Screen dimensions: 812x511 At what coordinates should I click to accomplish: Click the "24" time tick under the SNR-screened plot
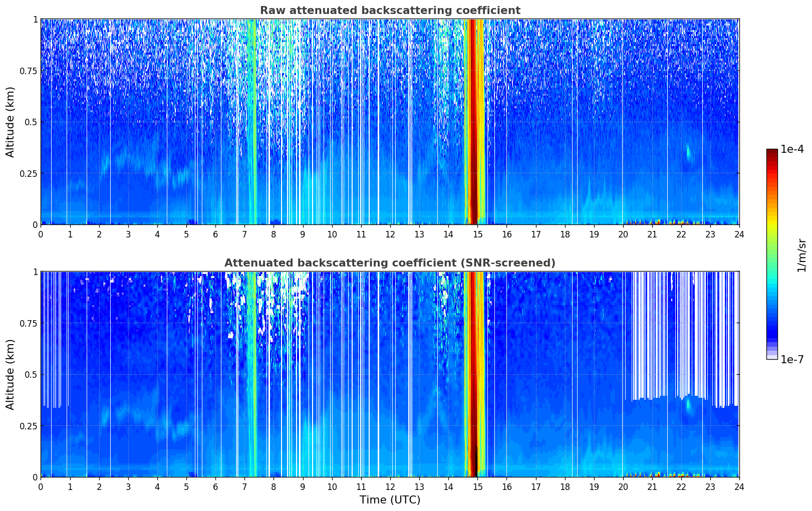click(x=739, y=487)
